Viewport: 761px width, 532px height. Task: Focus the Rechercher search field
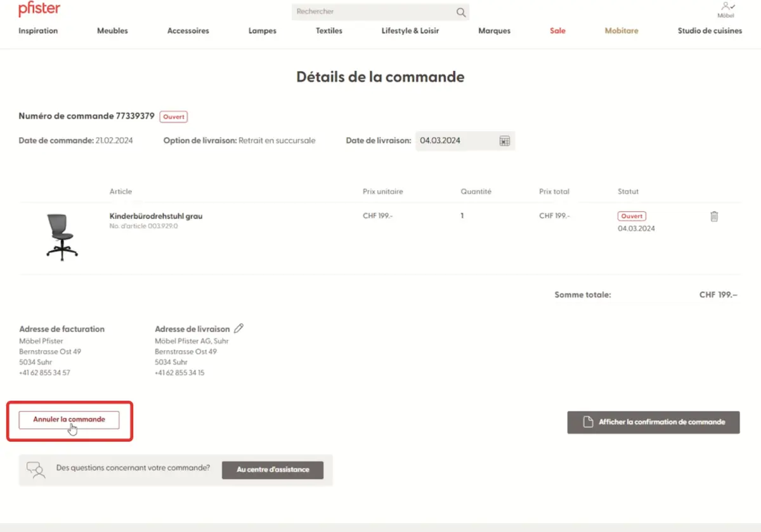point(373,12)
